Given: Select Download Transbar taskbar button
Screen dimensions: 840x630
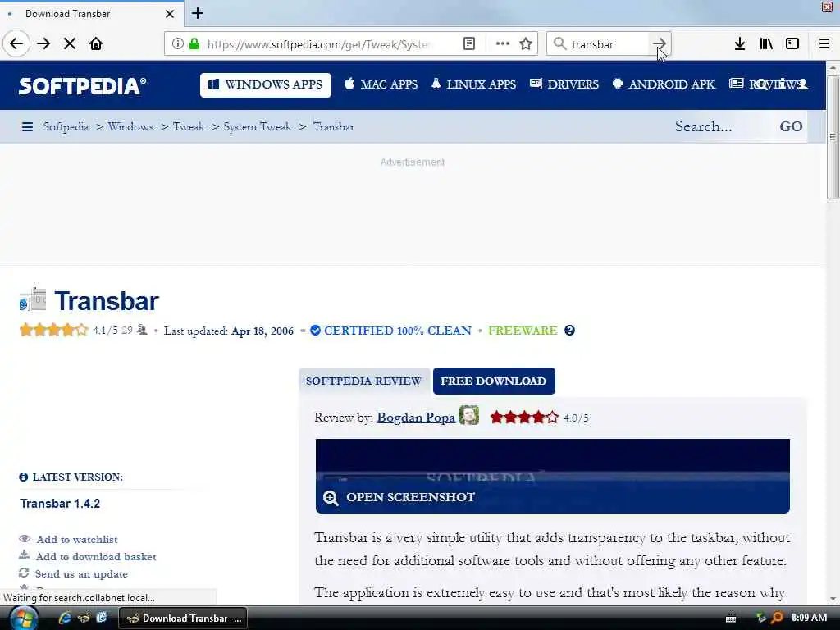Looking at the screenshot, I should (183, 619).
